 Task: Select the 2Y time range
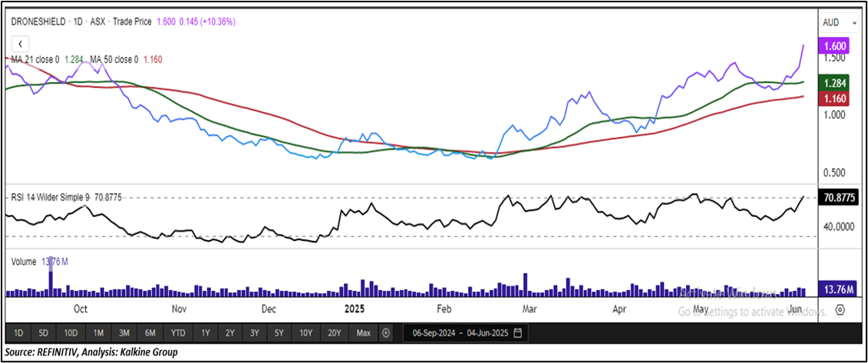click(x=229, y=333)
